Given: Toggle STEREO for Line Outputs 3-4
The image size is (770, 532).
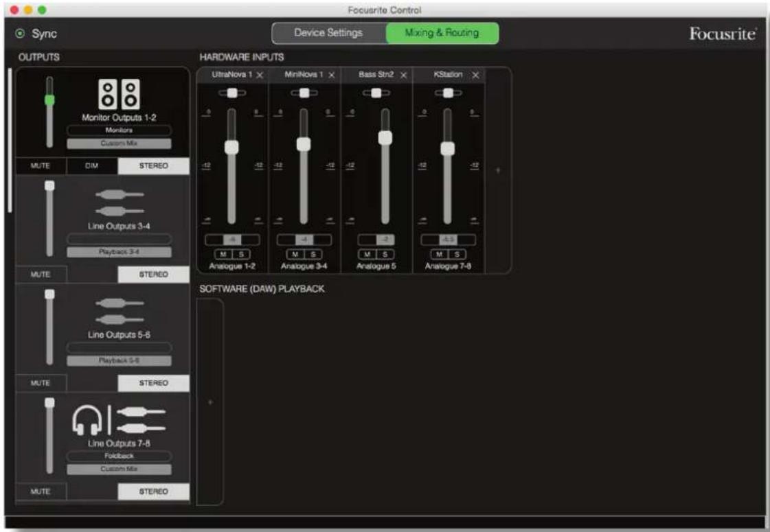Looking at the screenshot, I should [154, 275].
